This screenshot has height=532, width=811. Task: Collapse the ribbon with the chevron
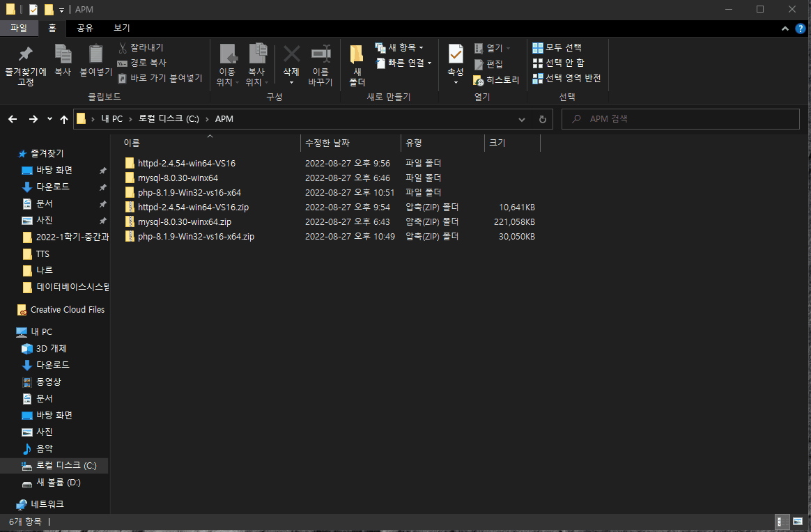coord(785,29)
